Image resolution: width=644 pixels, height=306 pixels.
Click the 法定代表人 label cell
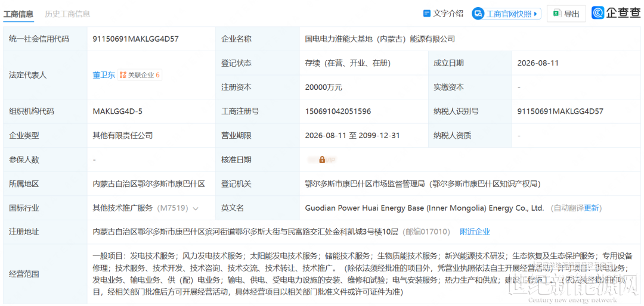tap(45, 75)
